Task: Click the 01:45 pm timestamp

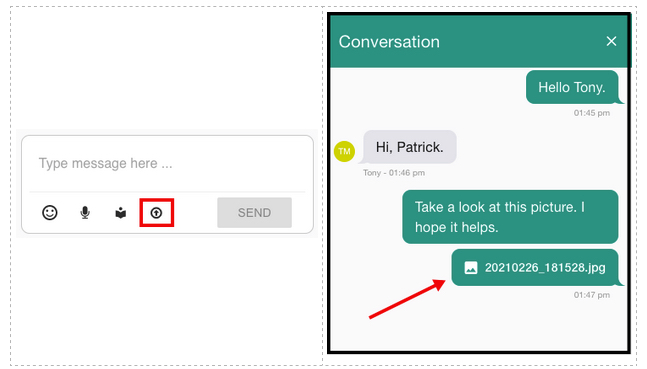Action: (591, 113)
